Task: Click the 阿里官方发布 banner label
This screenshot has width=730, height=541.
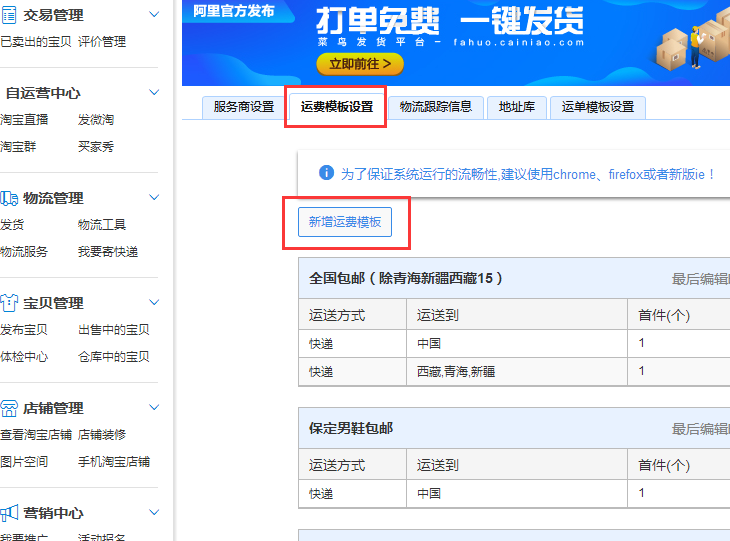Action: point(234,11)
